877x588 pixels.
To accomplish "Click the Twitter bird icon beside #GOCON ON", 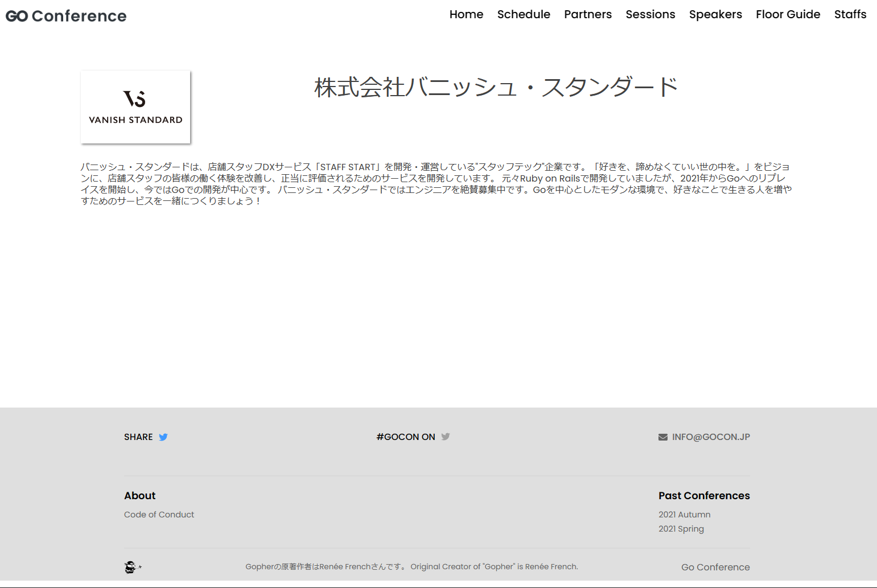I will click(446, 437).
